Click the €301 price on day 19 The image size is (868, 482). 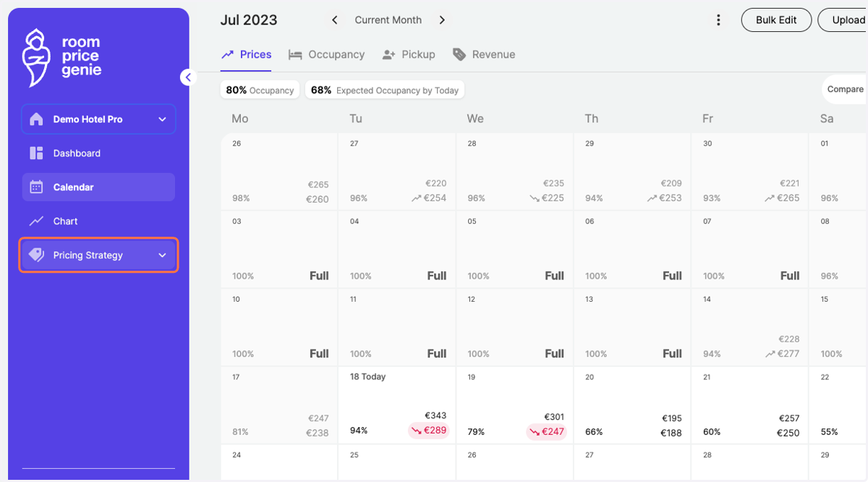tap(553, 417)
